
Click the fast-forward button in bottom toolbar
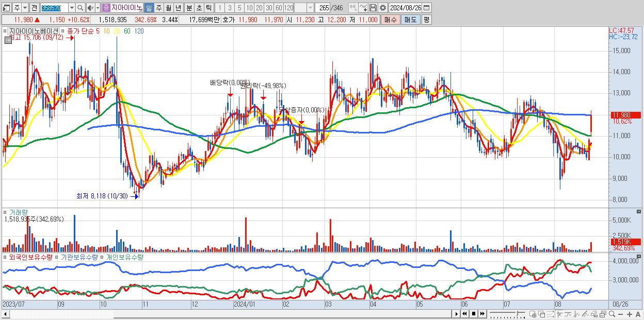(x=482, y=314)
